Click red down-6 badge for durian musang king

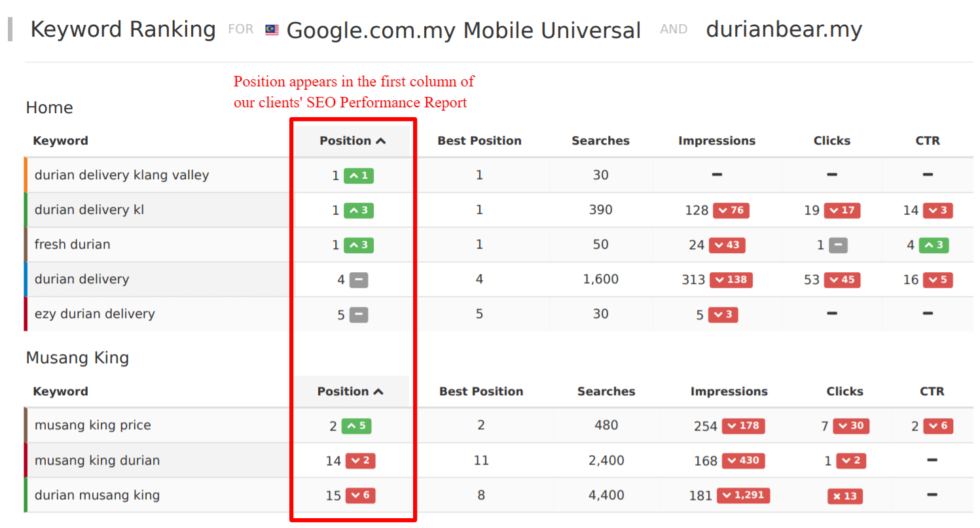360,496
